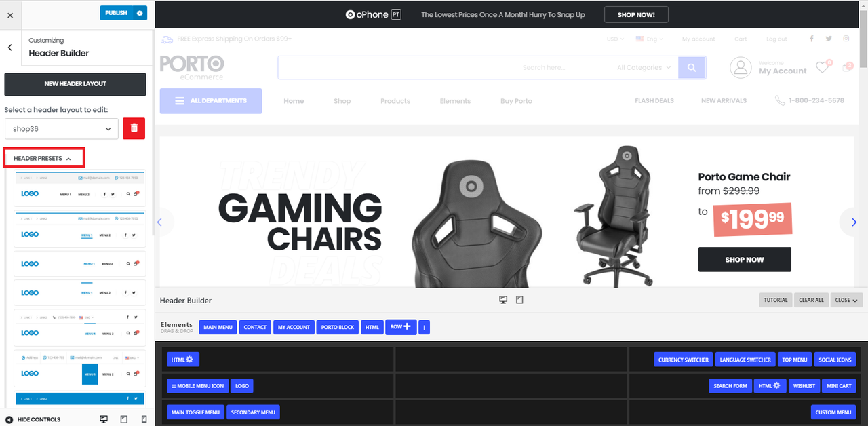Image resolution: width=868 pixels, height=426 pixels.
Task: Open Twitter icon in site top bar
Action: [x=829, y=39]
